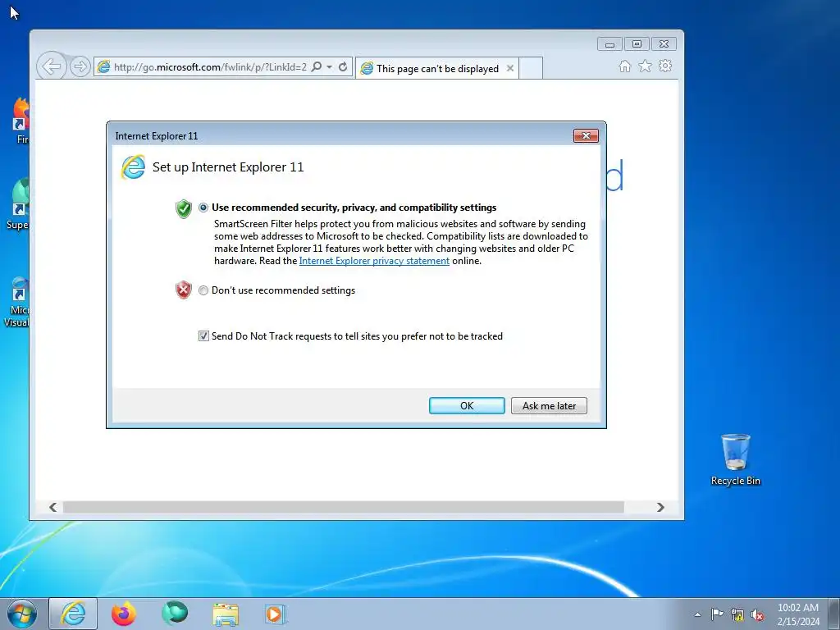Select 'Use recommended security' radio button
This screenshot has width=840, height=630.
pos(203,208)
